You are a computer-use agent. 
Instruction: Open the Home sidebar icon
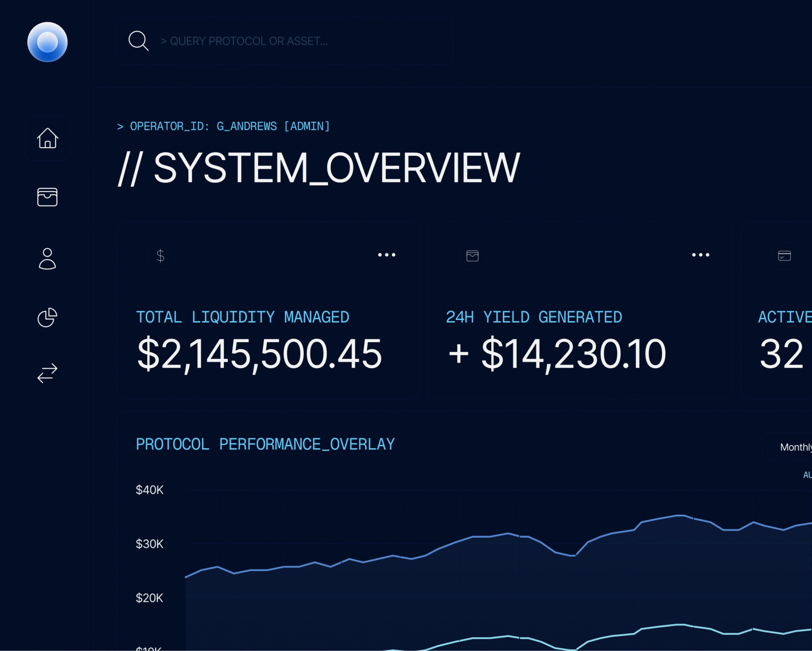coord(47,138)
